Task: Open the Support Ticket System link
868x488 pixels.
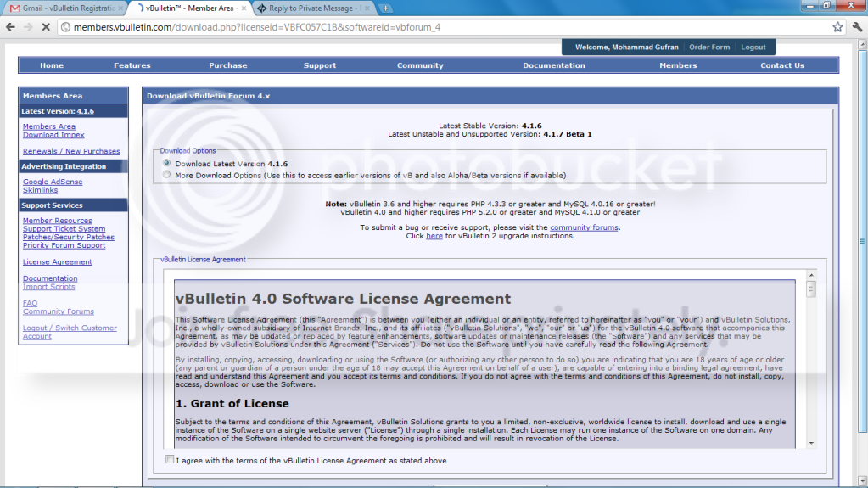Action: tap(64, 229)
